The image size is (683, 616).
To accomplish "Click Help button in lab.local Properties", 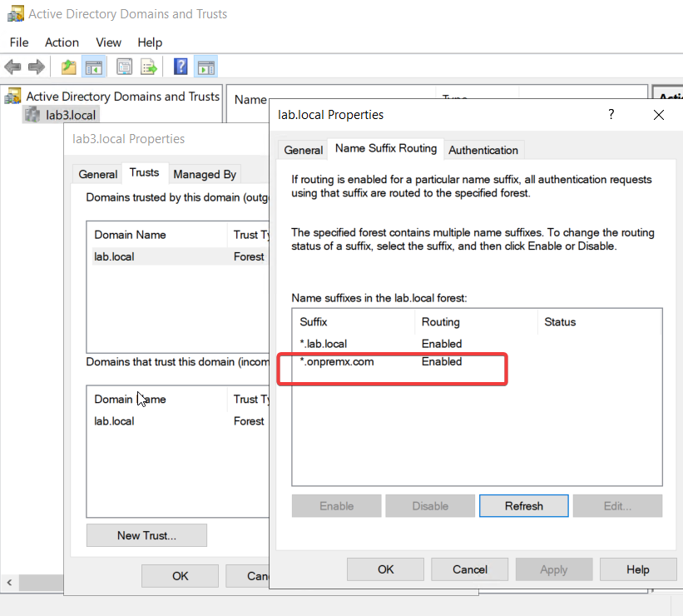I will pos(638,569).
